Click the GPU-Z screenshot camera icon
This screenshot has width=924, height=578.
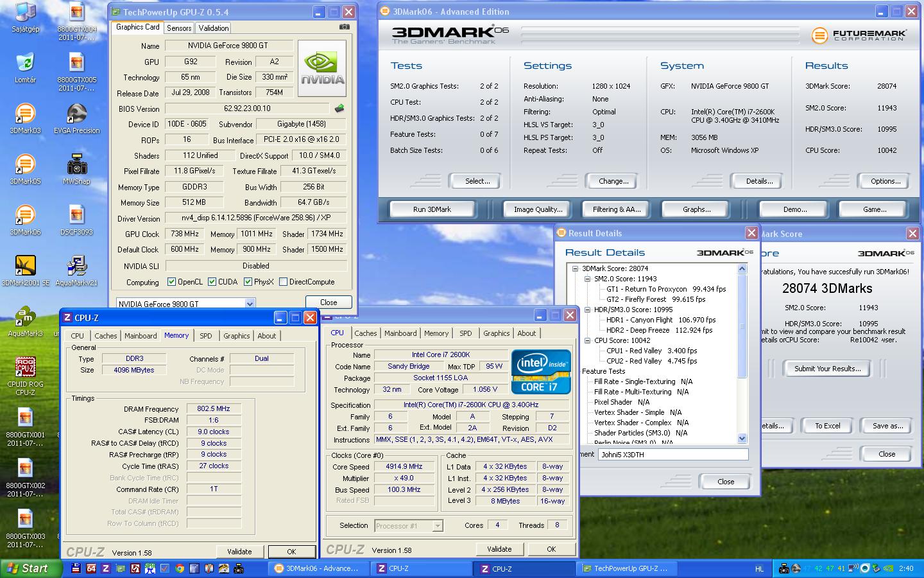pyautogui.click(x=345, y=27)
